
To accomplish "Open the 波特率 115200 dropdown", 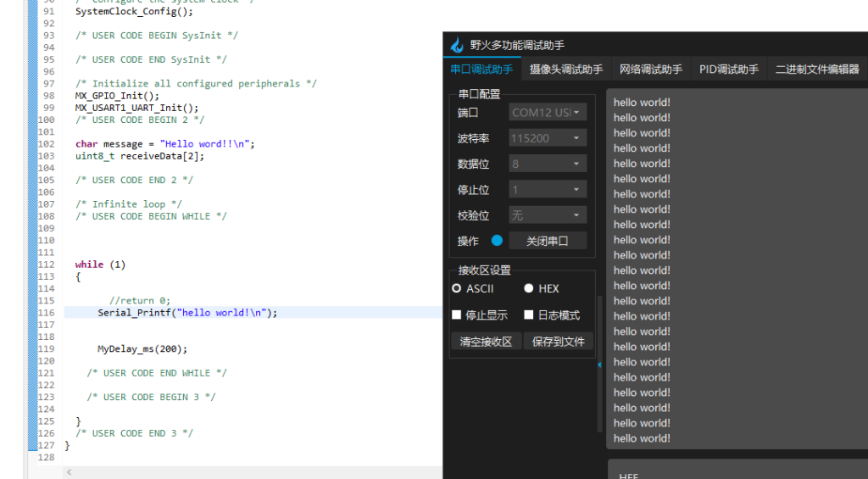I will tap(548, 138).
